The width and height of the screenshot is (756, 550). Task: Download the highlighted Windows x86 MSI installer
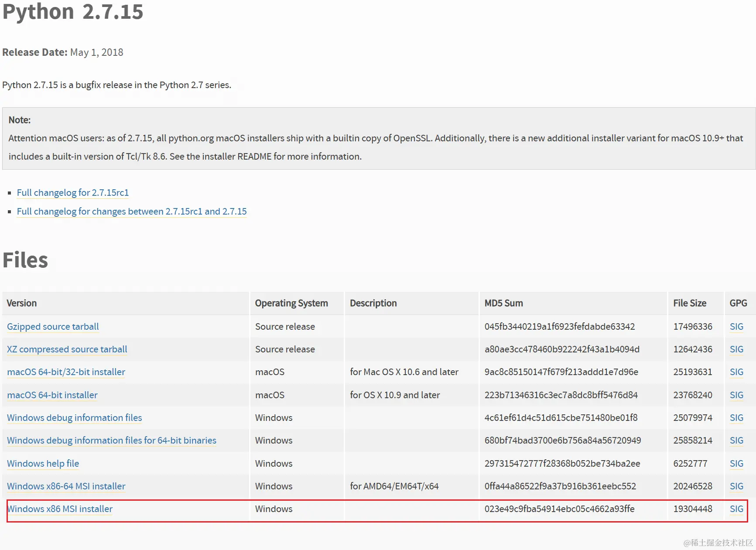[60, 509]
